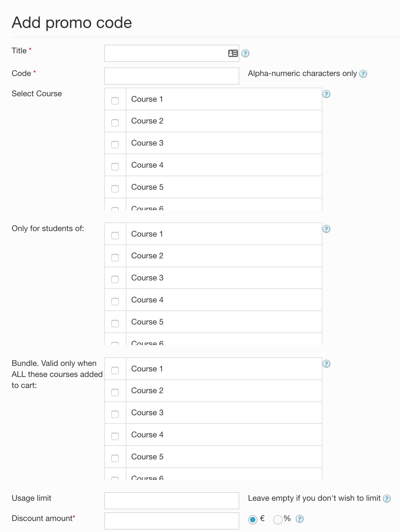Click into the Title input field
The width and height of the screenshot is (400, 532).
click(166, 53)
